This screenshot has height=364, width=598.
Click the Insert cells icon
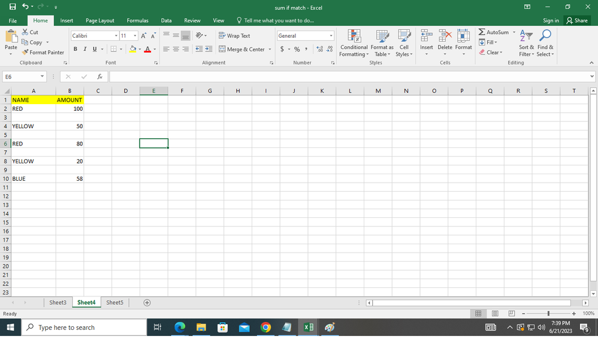click(427, 35)
